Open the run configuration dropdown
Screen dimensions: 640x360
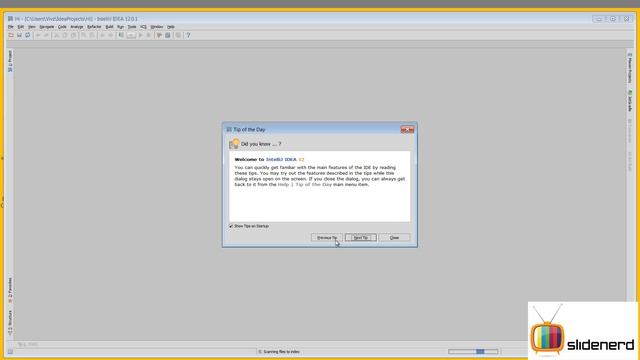(131, 36)
